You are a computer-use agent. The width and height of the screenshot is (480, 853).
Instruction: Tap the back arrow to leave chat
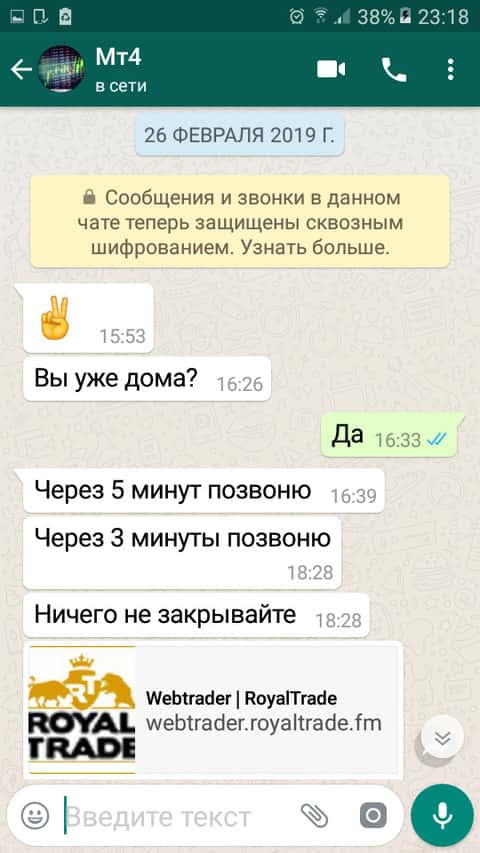click(x=22, y=70)
